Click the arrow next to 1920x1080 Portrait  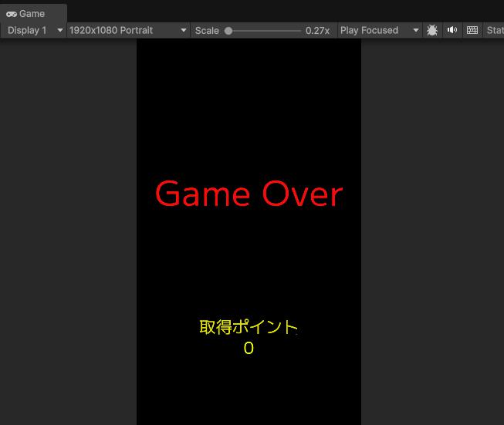point(184,30)
